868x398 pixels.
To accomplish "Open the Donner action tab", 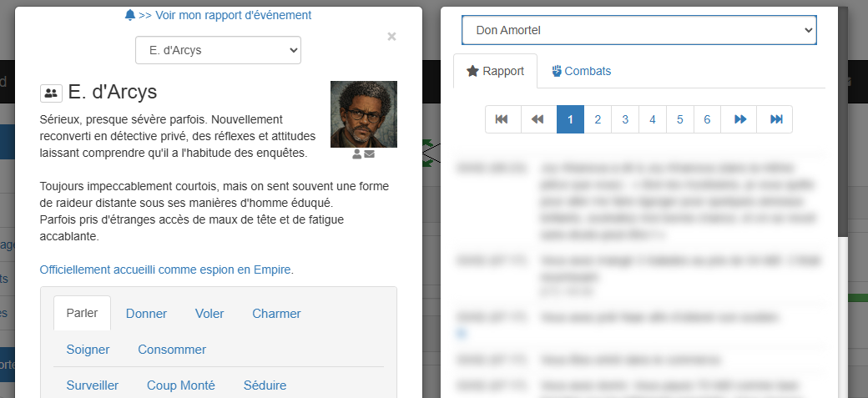I will click(146, 314).
